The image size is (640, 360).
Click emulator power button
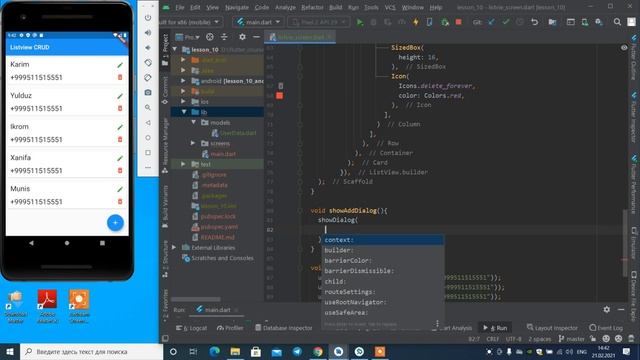coord(148,18)
